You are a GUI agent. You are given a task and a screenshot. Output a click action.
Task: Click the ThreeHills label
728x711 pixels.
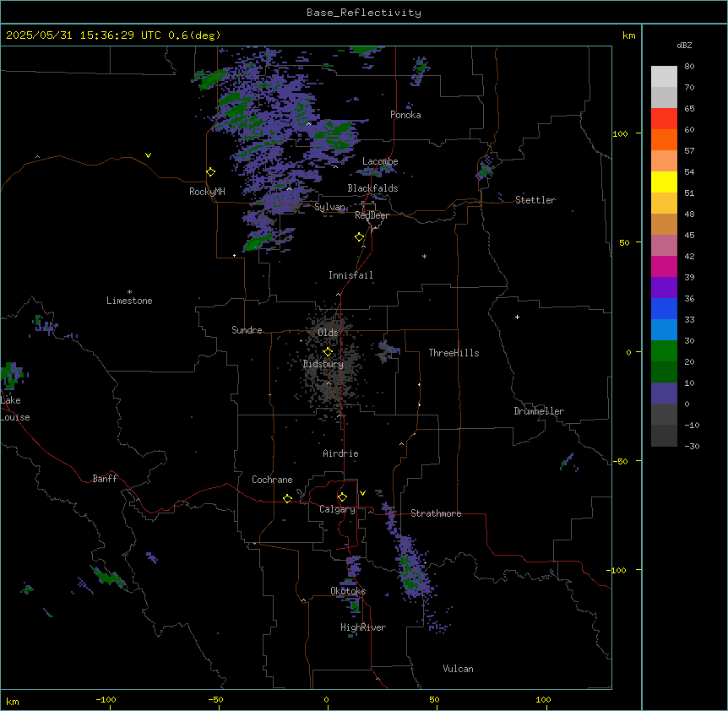click(x=454, y=353)
